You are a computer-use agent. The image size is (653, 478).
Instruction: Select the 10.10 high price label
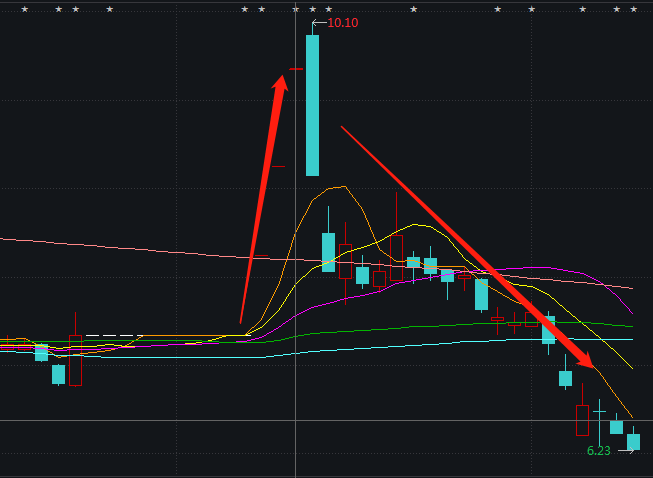pos(343,23)
